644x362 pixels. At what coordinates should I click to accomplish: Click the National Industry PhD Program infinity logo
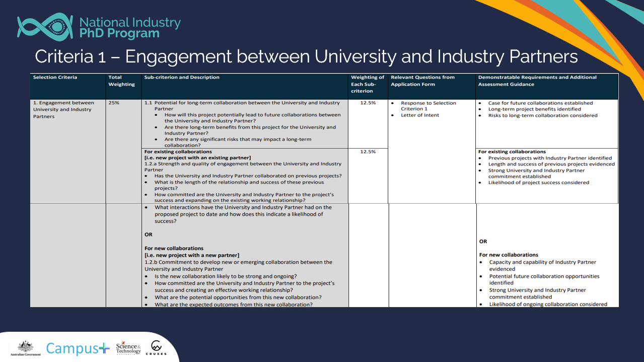click(46, 27)
